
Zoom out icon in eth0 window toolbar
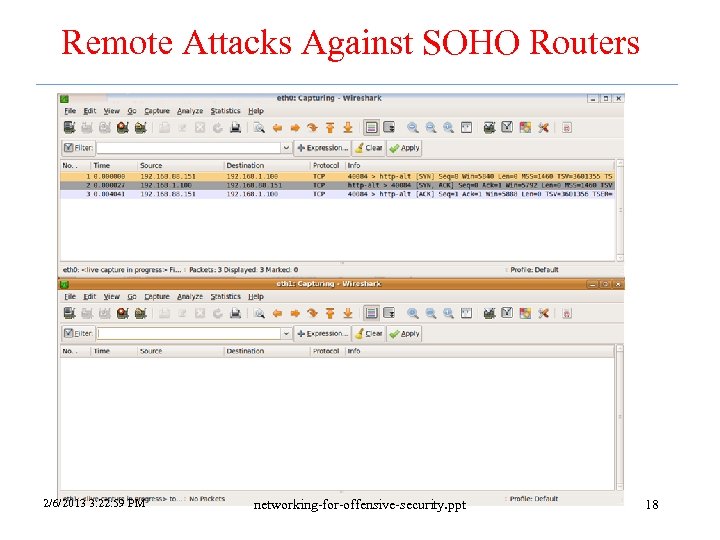(431, 128)
